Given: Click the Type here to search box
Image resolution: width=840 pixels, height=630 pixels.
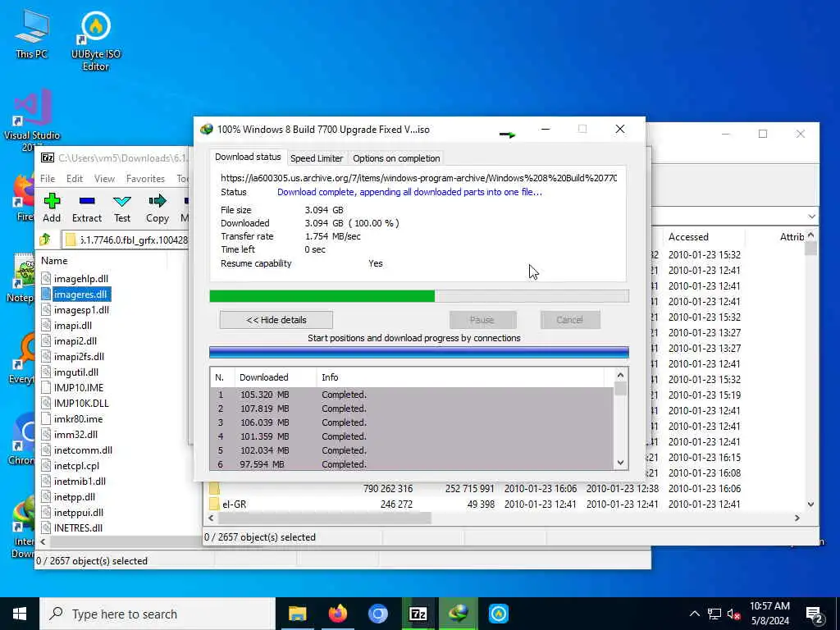Looking at the screenshot, I should point(157,614).
